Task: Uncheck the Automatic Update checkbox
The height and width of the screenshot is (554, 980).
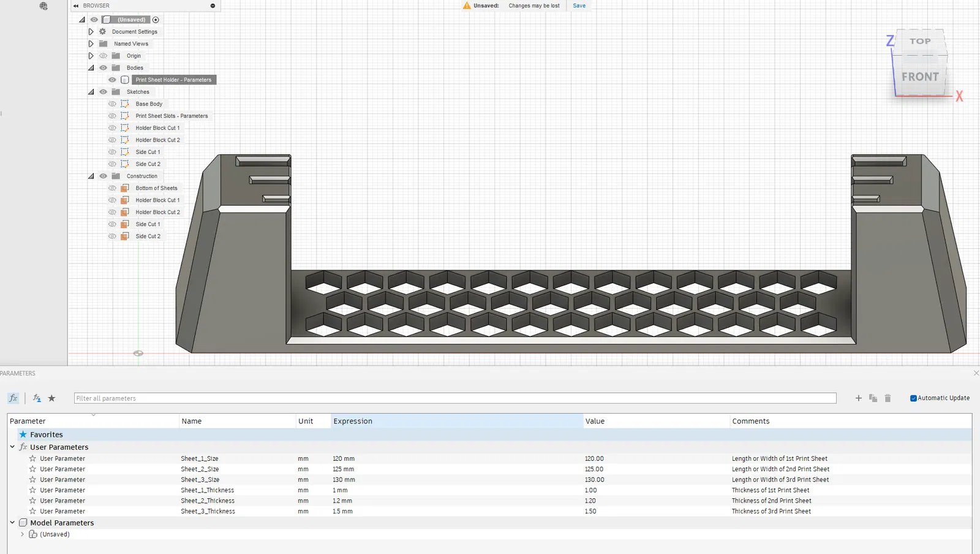Action: pyautogui.click(x=913, y=398)
